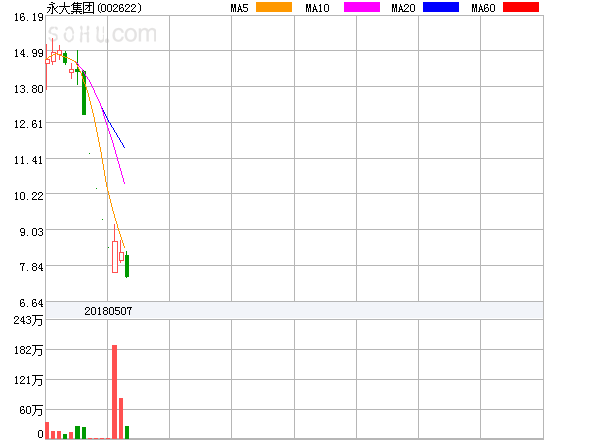Click the 13.80 price axis label
The image size is (600, 440).
(x=29, y=89)
